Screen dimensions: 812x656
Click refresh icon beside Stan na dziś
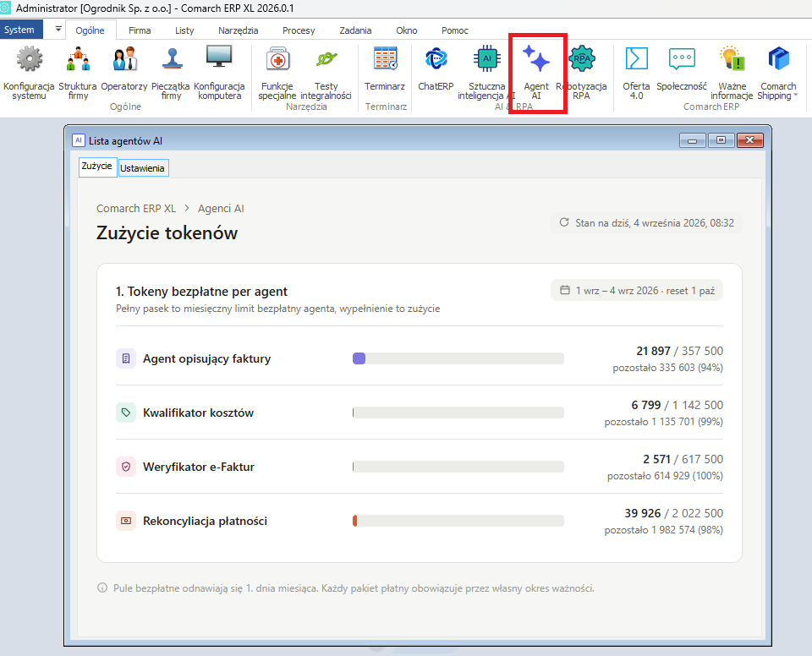coord(564,222)
